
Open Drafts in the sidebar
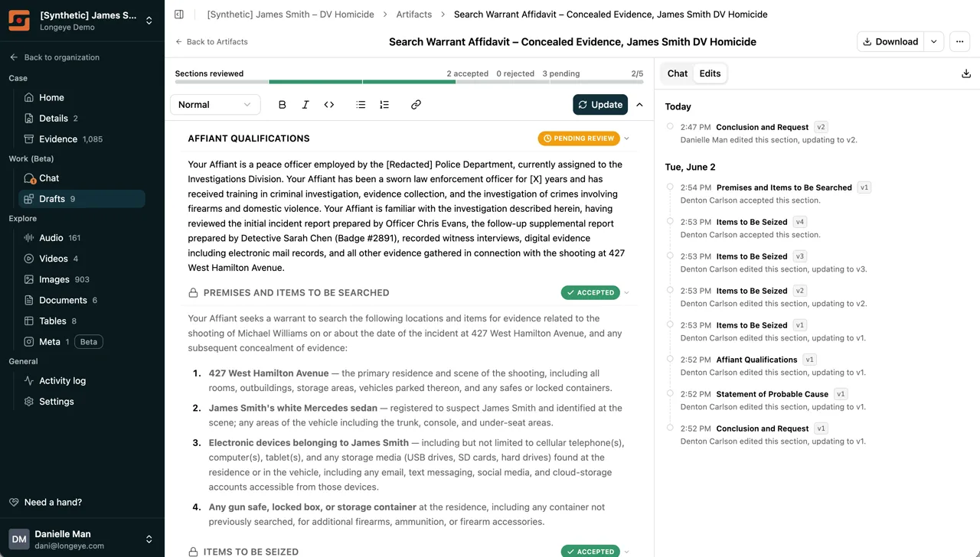pos(82,198)
